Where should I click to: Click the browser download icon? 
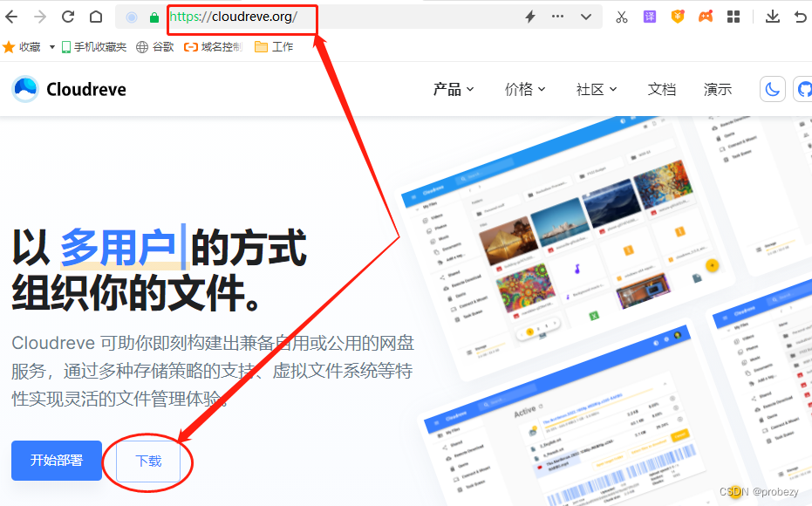click(774, 17)
